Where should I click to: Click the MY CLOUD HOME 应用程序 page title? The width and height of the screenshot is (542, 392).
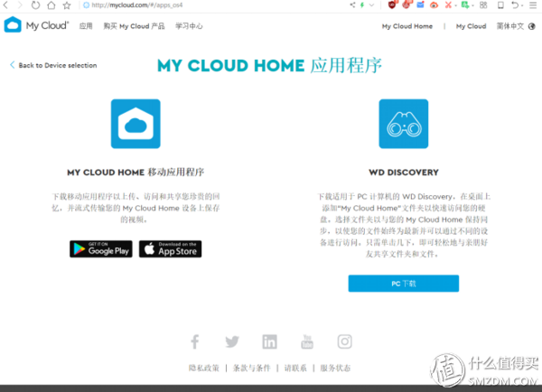pyautogui.click(x=269, y=65)
